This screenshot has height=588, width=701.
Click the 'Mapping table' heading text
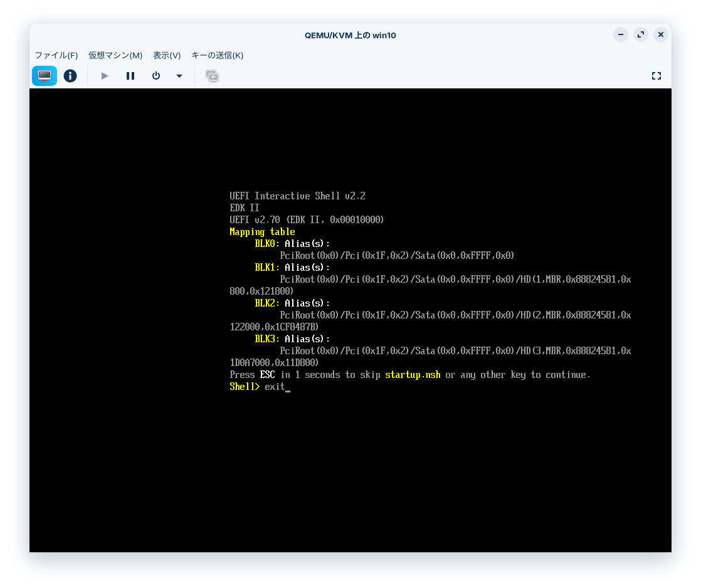click(263, 232)
